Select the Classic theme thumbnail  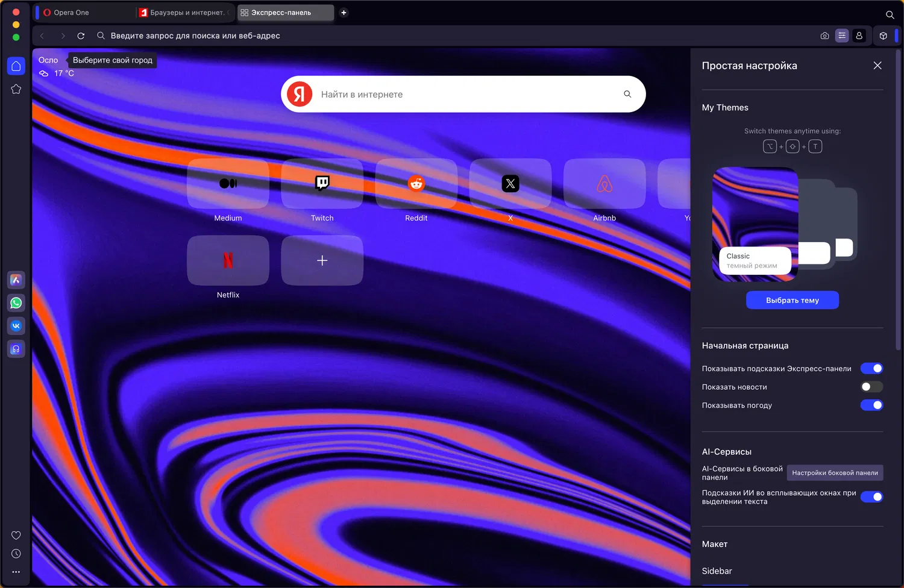tap(755, 223)
